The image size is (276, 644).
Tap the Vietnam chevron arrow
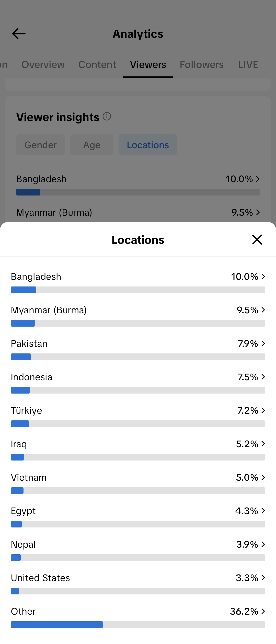[x=263, y=477]
